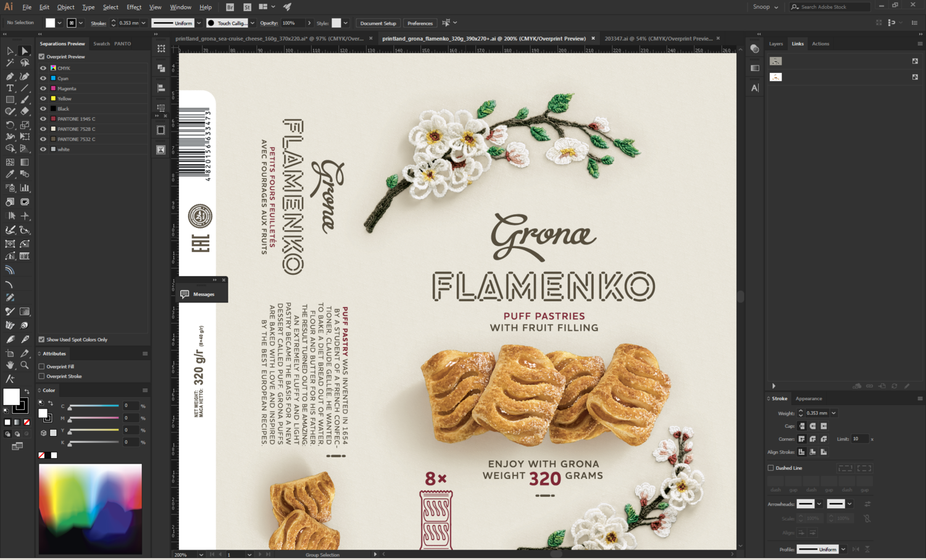Select the Eraser tool
This screenshot has width=926, height=560.
(25, 112)
